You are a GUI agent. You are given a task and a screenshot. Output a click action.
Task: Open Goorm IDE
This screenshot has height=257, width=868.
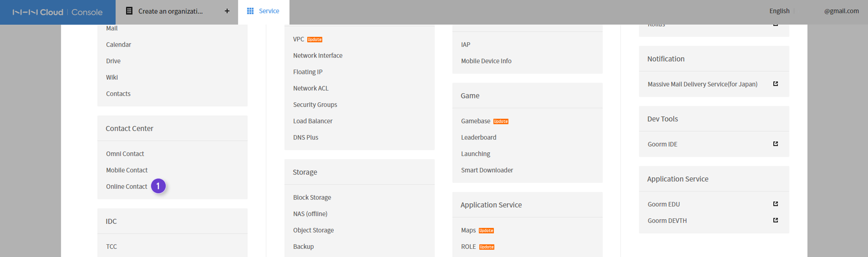pos(662,144)
